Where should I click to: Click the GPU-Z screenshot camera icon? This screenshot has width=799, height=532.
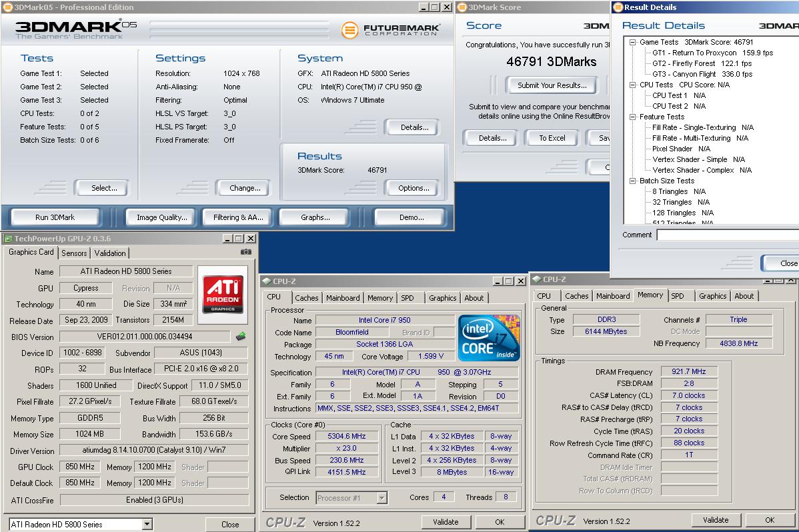tap(245, 252)
